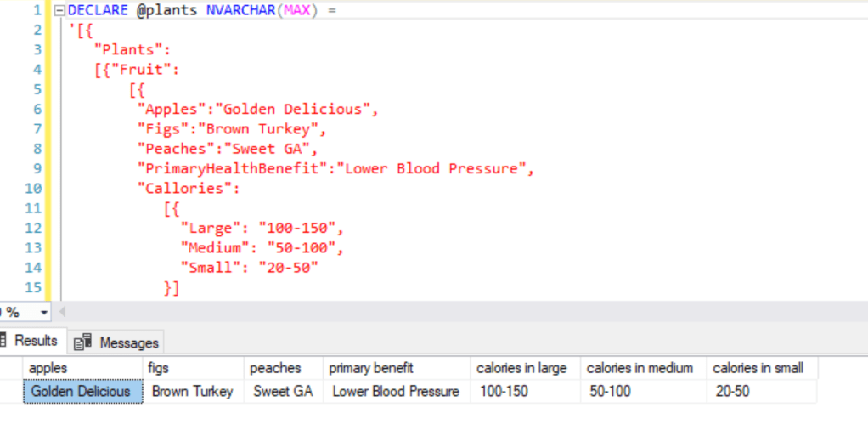Click the "peaches" column header

pyautogui.click(x=275, y=368)
